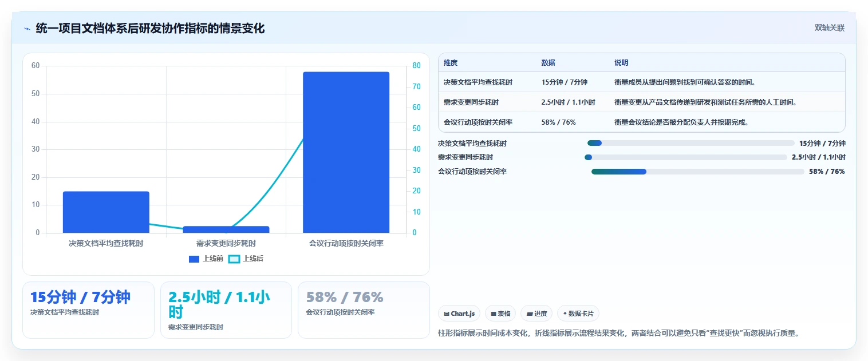Screen dimensions: 868x361
Task: Click the 2.5小时 / 1.1小时 table cell
Action: coord(569,102)
